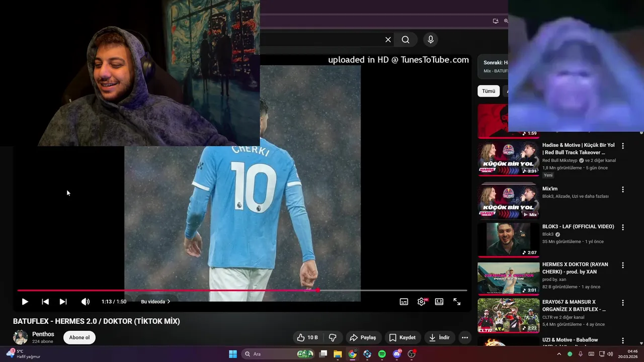The image size is (644, 362).
Task: Mute the video volume speaker icon
Action: click(x=86, y=302)
